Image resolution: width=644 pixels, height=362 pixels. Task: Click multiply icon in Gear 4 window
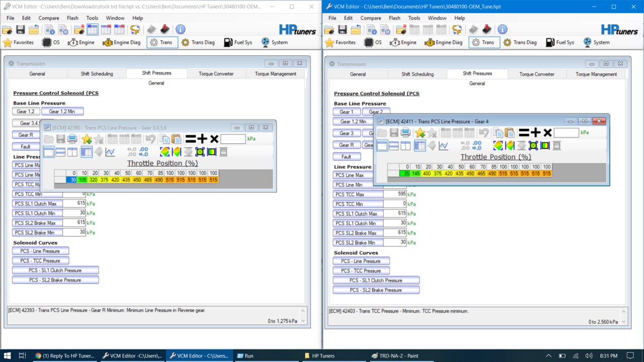tap(547, 133)
